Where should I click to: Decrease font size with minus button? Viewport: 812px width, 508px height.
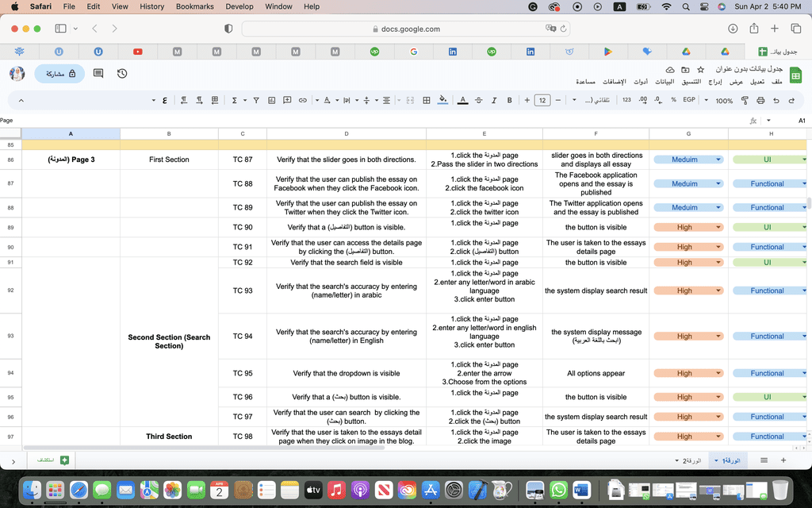coord(557,100)
